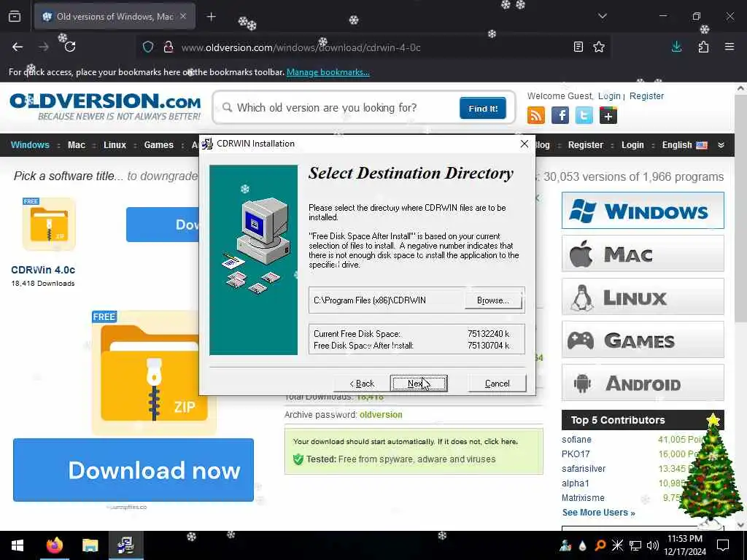Click the Register link near Welcome Guest
747x560 pixels.
coord(646,96)
